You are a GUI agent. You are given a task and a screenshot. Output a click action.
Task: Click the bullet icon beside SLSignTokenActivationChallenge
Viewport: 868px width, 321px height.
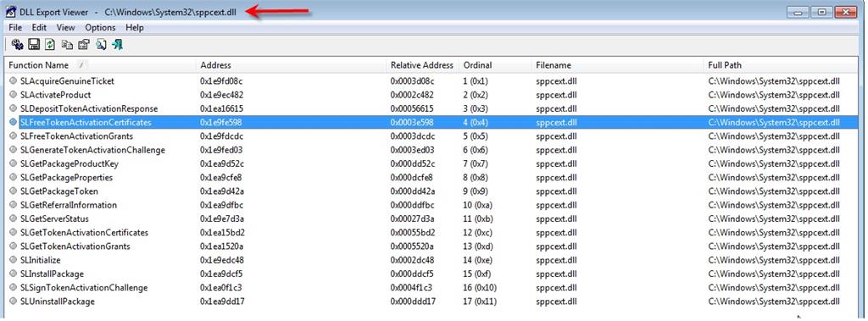tap(14, 288)
